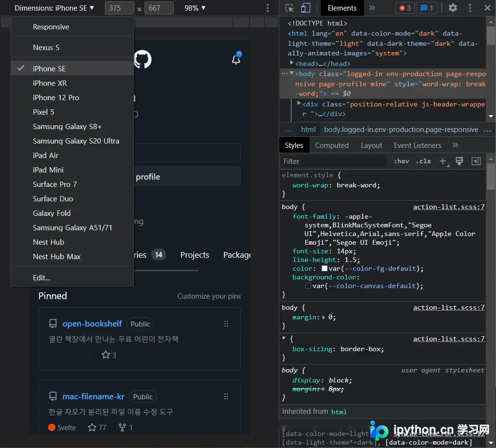Click the blue messages count badge
496x448 pixels.
(x=427, y=8)
